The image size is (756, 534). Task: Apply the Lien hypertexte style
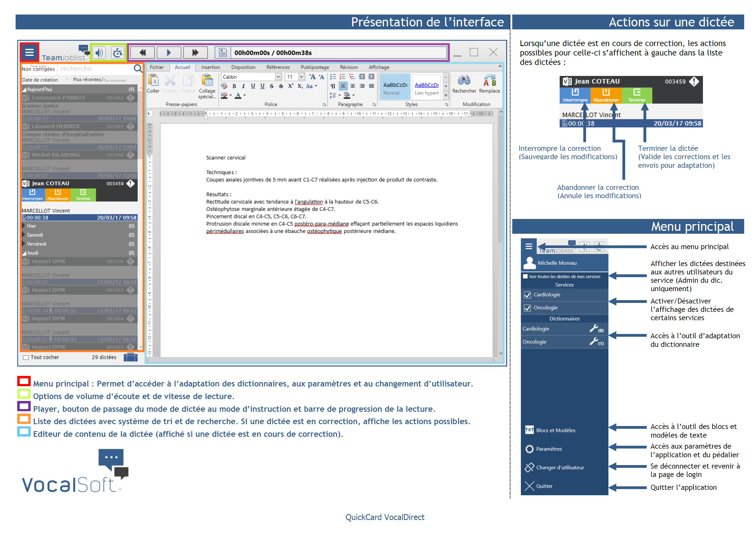(x=426, y=87)
